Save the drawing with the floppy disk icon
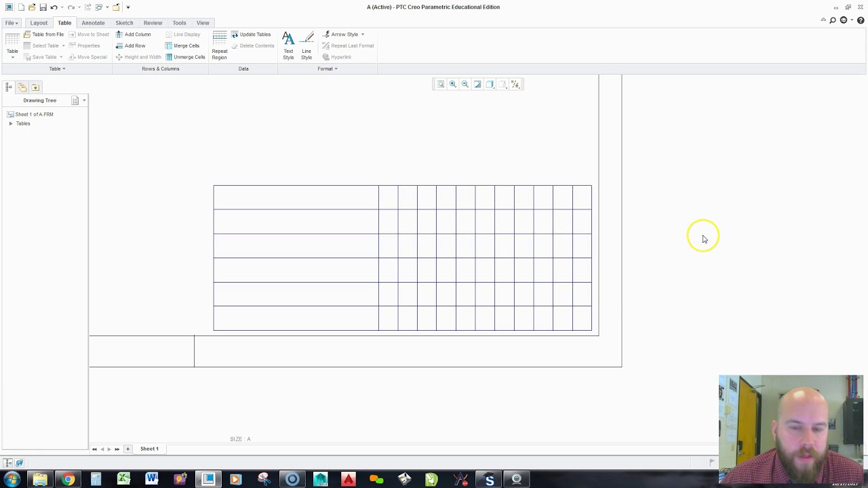This screenshot has width=868, height=488. tap(43, 7)
